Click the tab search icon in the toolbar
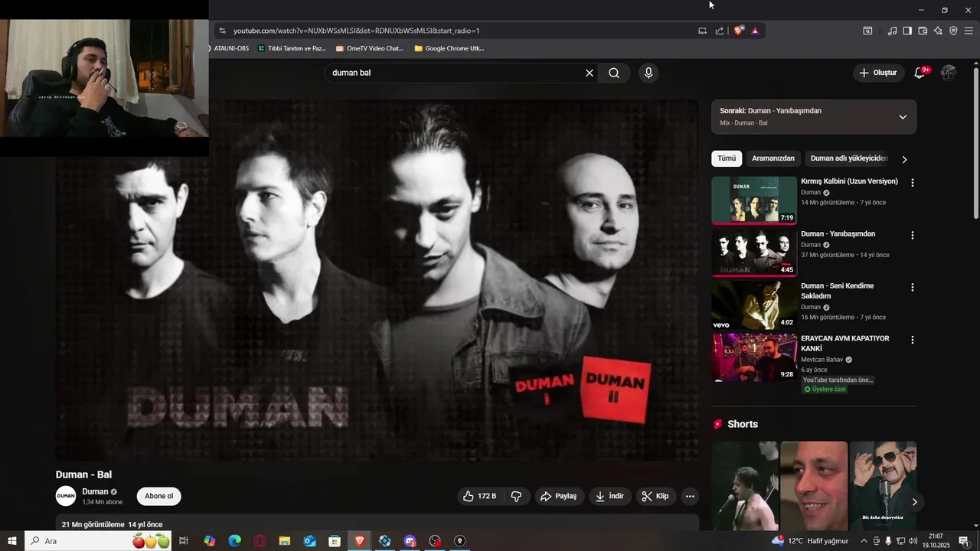Image resolution: width=980 pixels, height=551 pixels. click(867, 31)
